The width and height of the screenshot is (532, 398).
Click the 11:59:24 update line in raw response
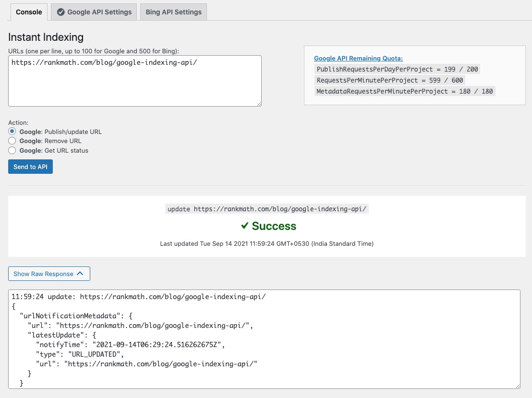[x=138, y=297]
